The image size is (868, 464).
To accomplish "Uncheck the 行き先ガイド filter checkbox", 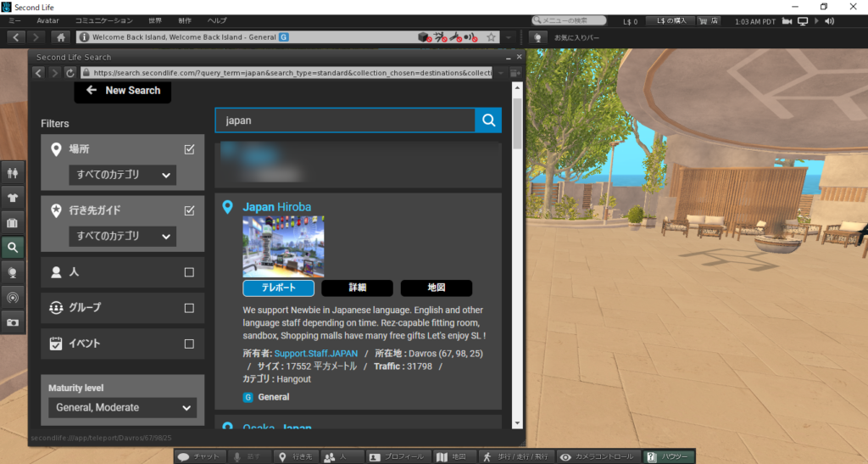I will point(189,210).
